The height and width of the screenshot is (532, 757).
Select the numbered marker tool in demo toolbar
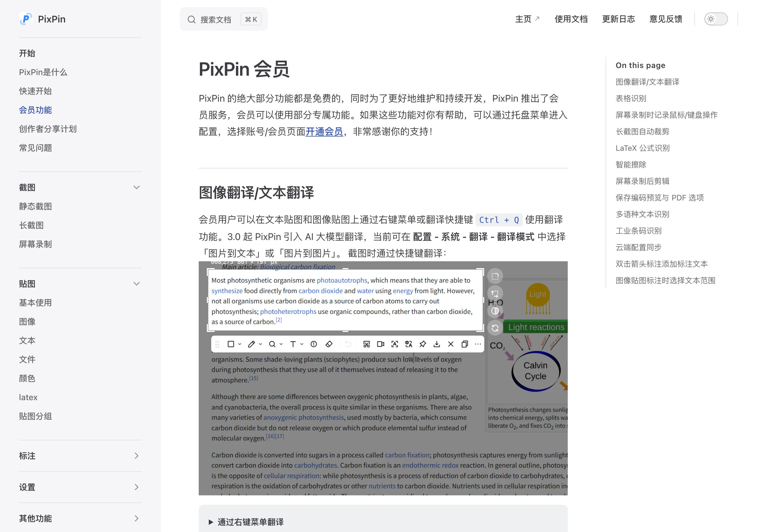click(314, 344)
